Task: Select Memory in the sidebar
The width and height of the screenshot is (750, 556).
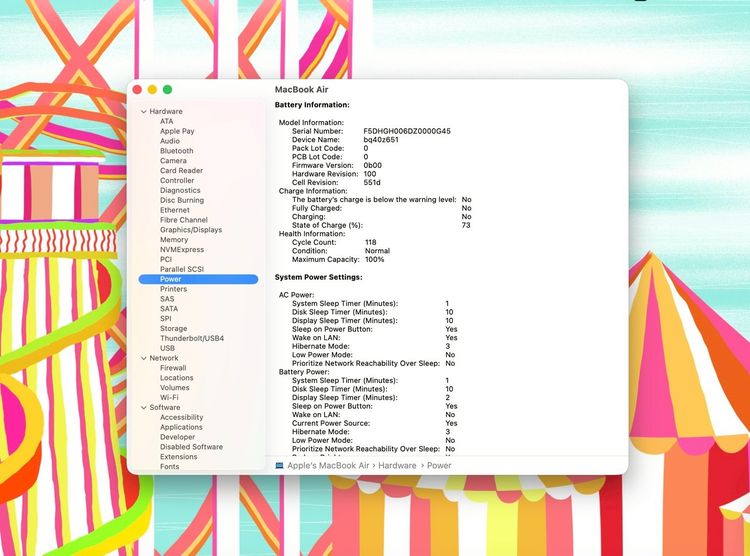Action: pyautogui.click(x=173, y=240)
